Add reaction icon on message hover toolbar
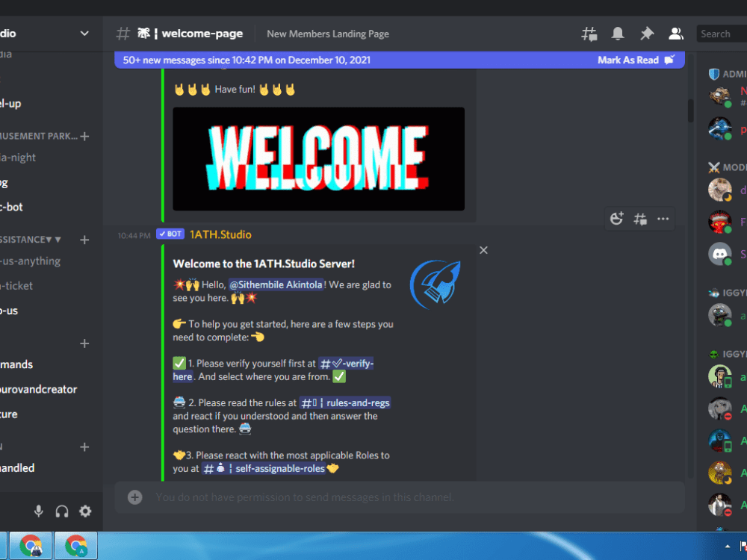 [616, 219]
